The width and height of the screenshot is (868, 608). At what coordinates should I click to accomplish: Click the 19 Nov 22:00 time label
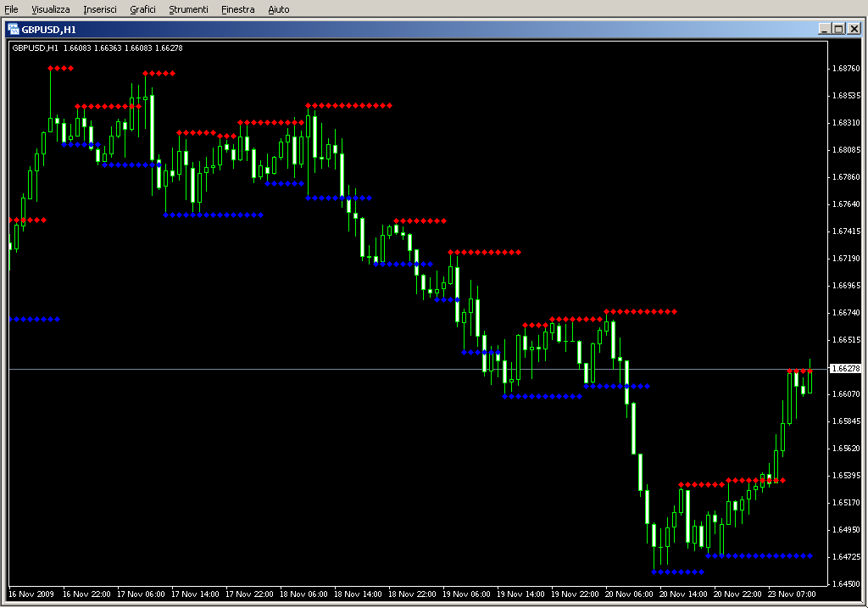click(x=575, y=594)
